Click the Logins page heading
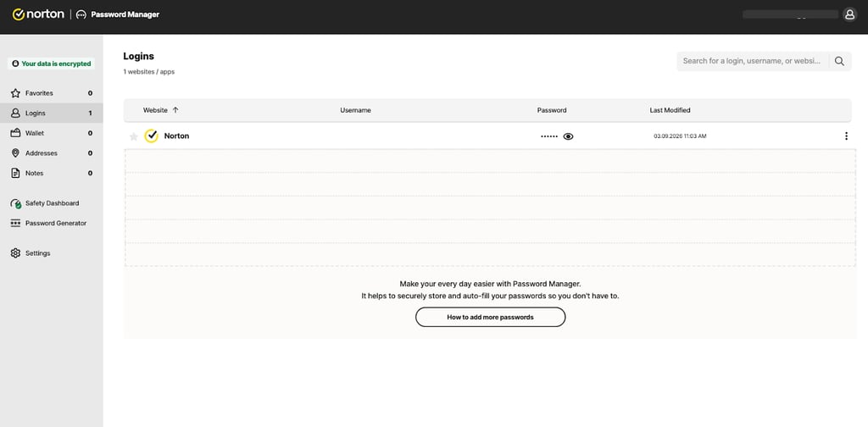Screen dimensions: 868x427 [x=138, y=57]
